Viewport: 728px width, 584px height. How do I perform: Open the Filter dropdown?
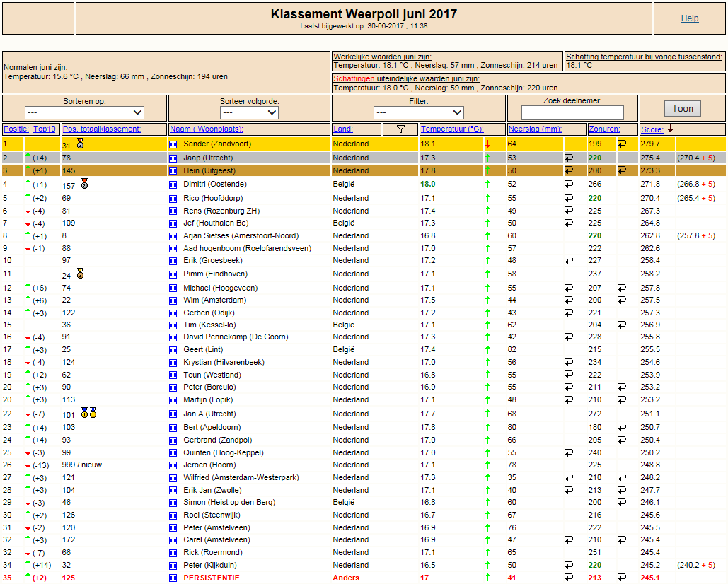point(418,112)
